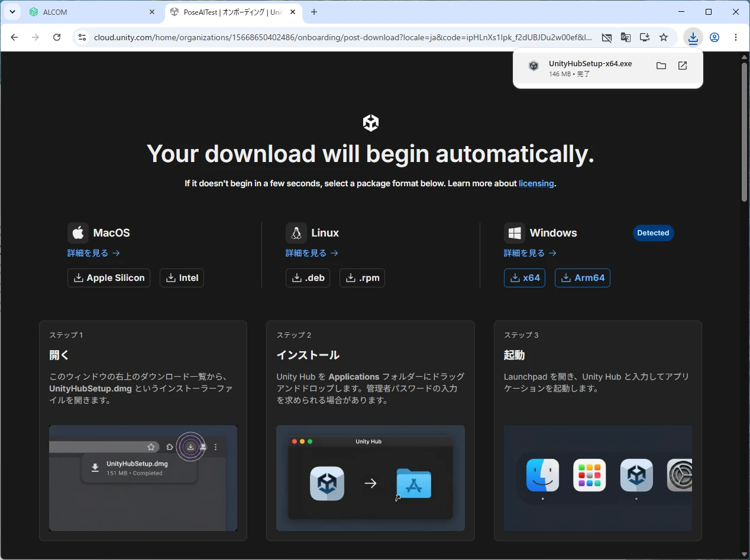Click the scrollbar down arrow
Viewport: 750px width, 560px height.
(x=745, y=555)
